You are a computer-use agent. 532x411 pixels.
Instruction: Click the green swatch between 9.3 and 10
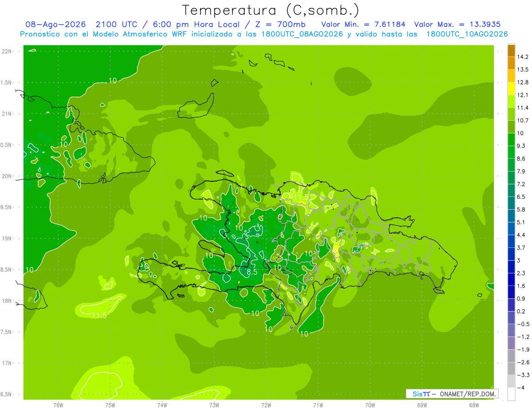pos(511,139)
